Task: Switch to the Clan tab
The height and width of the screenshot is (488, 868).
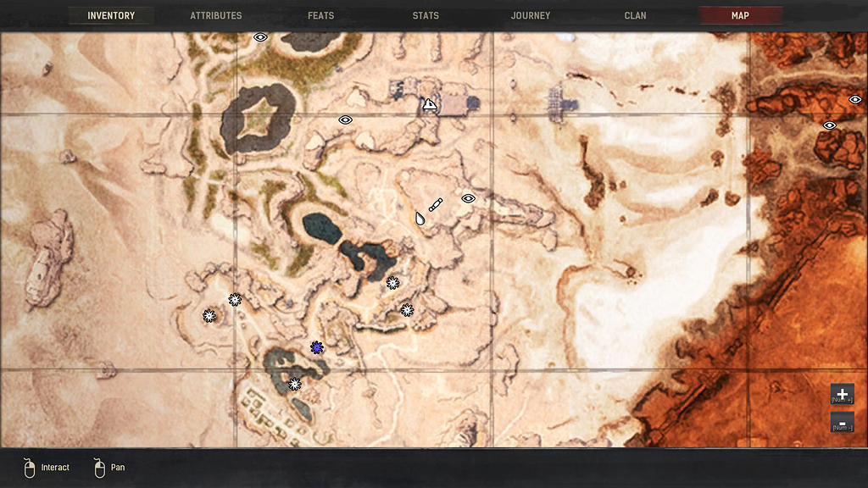Action: pos(635,14)
